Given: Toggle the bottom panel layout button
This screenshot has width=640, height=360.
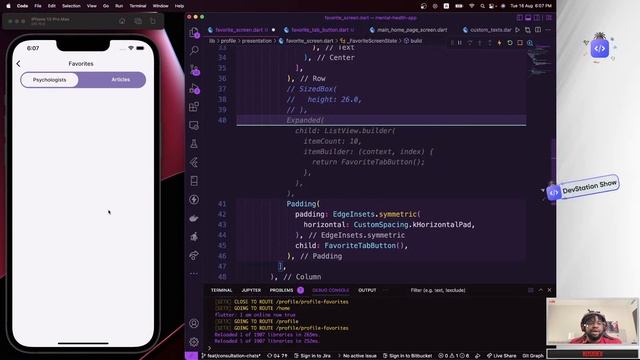Looking at the screenshot, I should [528, 18].
